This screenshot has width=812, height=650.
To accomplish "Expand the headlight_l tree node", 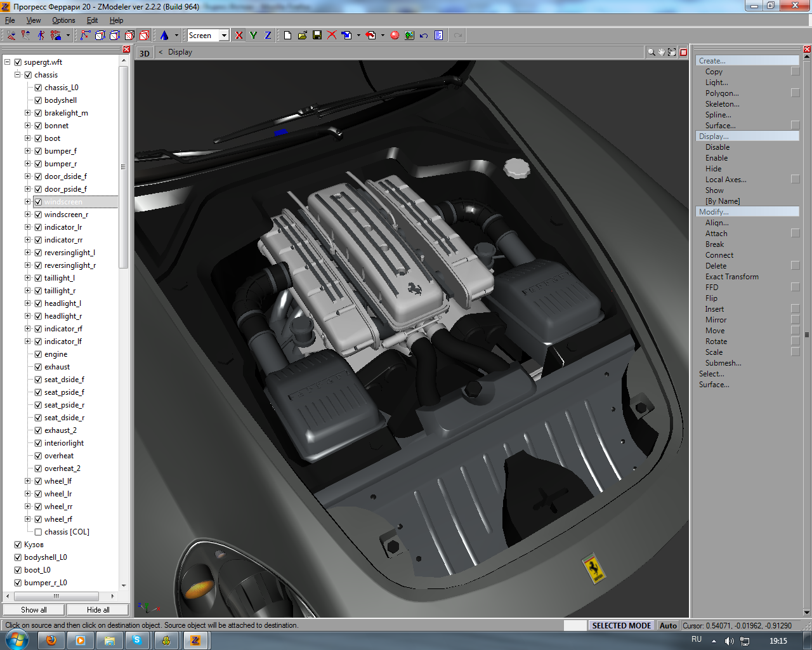I will [x=28, y=303].
